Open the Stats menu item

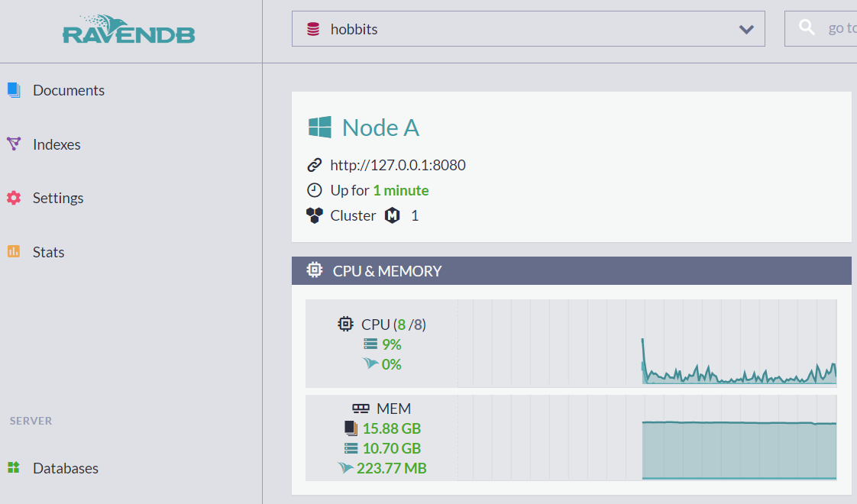tap(48, 252)
